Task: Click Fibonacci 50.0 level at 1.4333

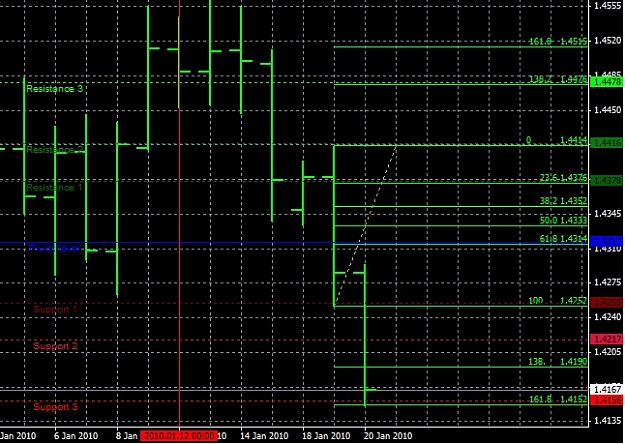Action: [x=563, y=220]
